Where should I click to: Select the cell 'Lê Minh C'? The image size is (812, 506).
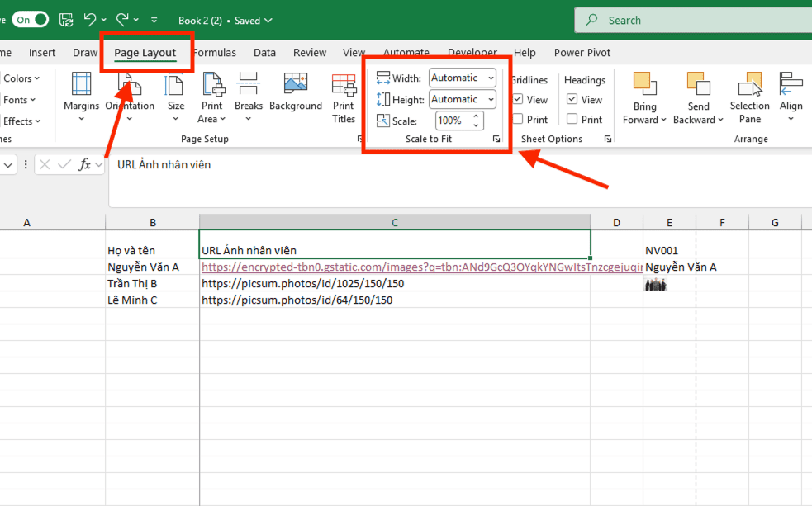(152, 300)
